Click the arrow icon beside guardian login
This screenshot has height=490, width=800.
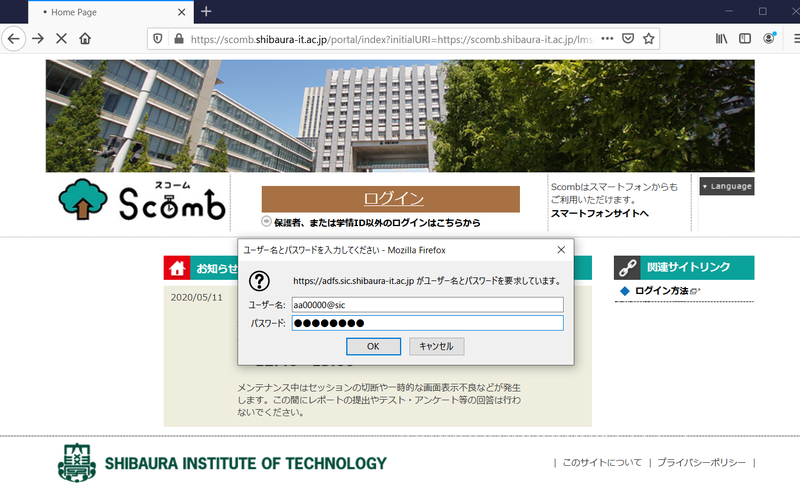coord(266,221)
